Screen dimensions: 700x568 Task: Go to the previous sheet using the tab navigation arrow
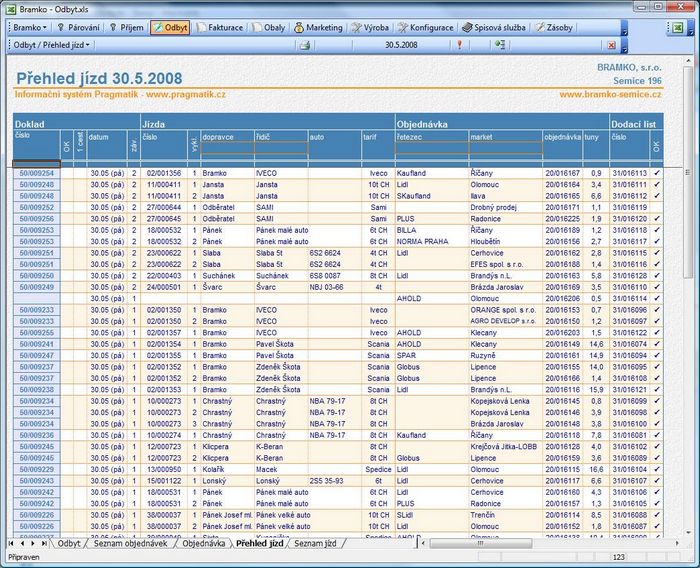pyautogui.click(x=22, y=543)
